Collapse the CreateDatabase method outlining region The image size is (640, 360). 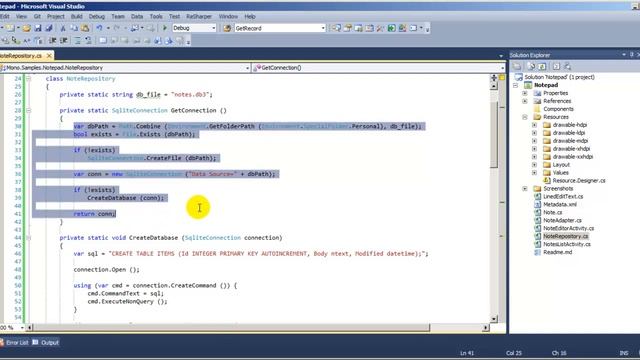point(28,238)
